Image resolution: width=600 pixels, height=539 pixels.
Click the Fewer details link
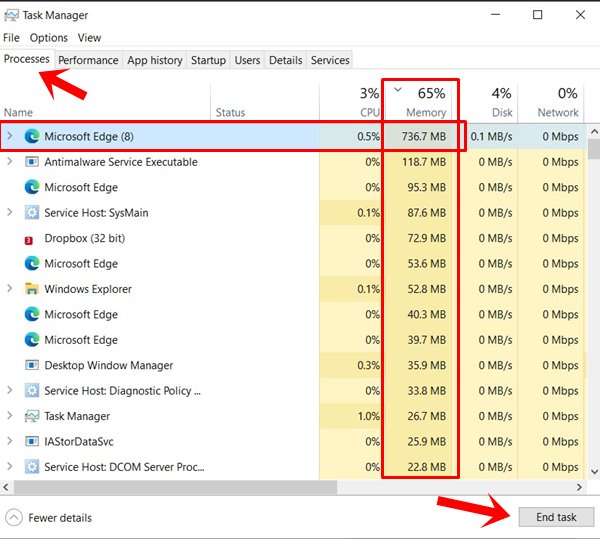coord(60,518)
